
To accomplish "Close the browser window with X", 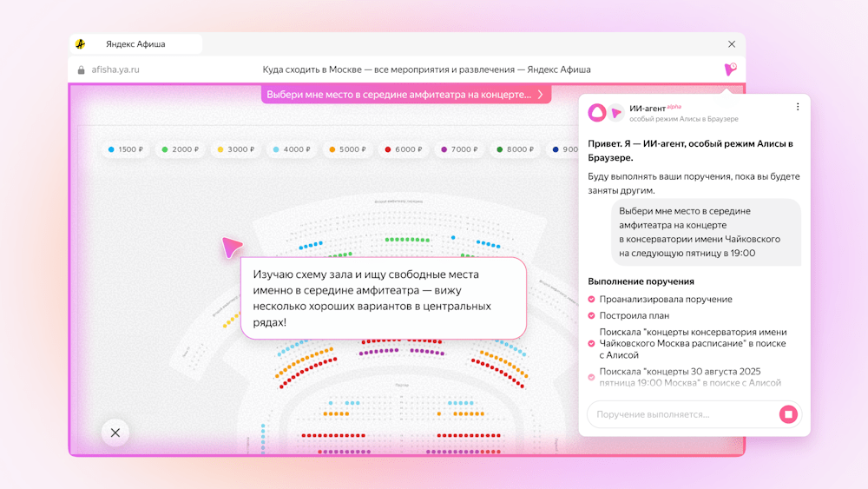I will pos(731,44).
